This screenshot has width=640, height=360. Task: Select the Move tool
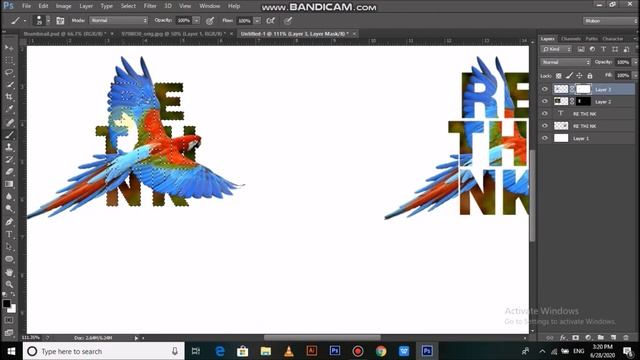tap(9, 48)
